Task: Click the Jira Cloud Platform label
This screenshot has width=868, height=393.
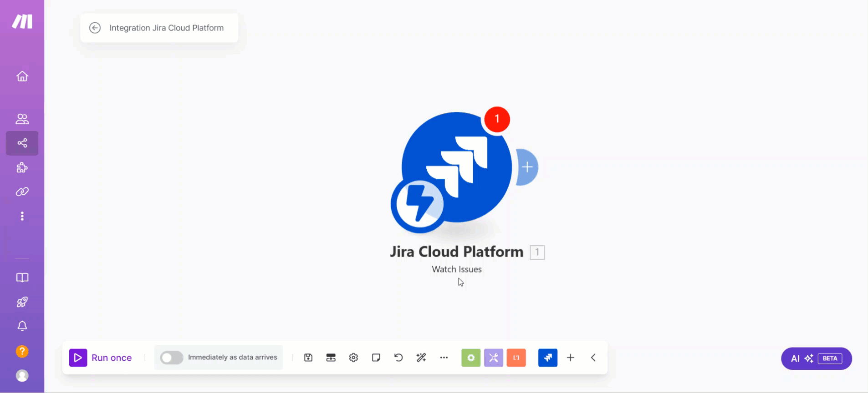Action: coord(457,252)
